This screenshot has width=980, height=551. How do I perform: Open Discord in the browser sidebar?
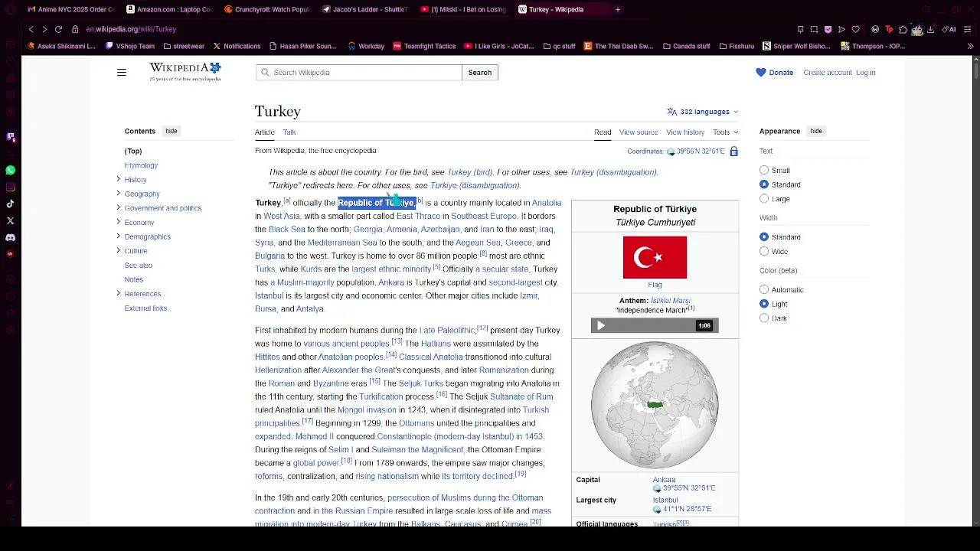coord(10,238)
